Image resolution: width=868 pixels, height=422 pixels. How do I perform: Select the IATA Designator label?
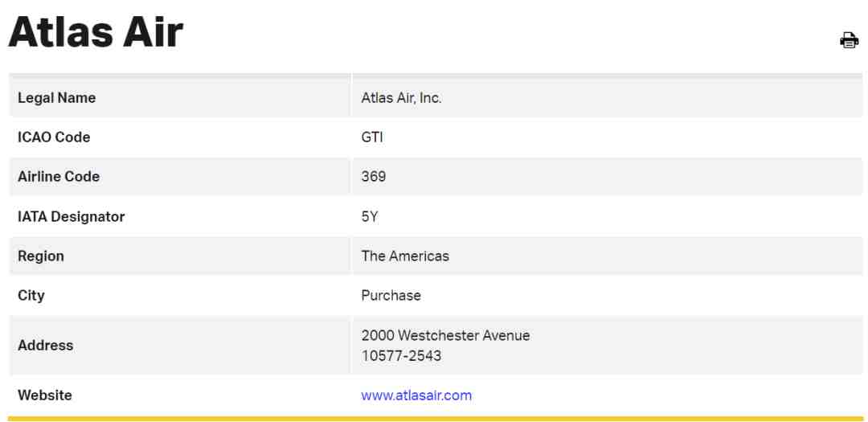[x=71, y=216]
